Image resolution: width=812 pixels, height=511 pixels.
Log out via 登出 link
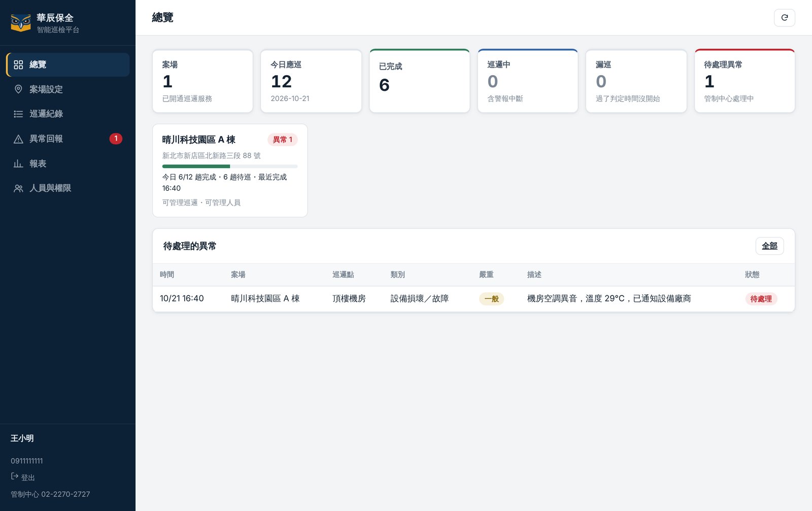point(23,477)
